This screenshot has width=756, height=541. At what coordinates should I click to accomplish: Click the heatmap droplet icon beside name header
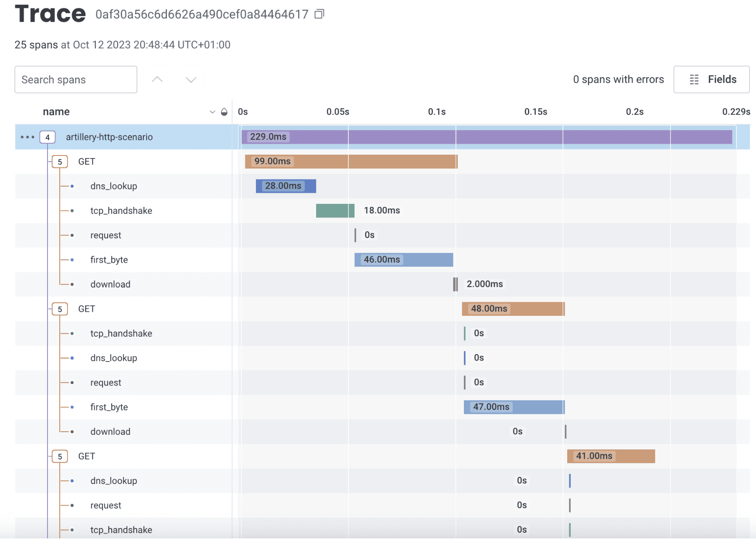click(224, 112)
